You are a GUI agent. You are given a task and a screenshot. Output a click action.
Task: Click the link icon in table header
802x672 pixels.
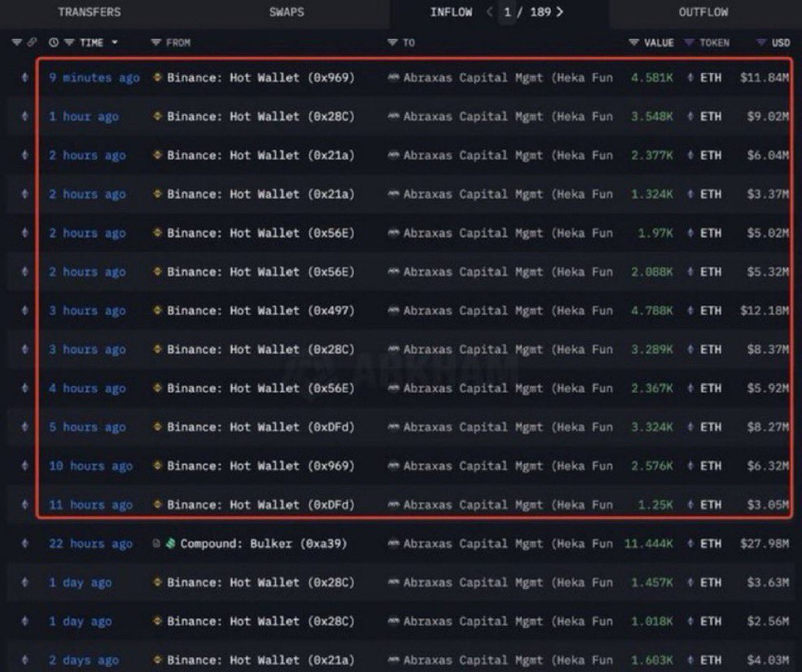32,42
